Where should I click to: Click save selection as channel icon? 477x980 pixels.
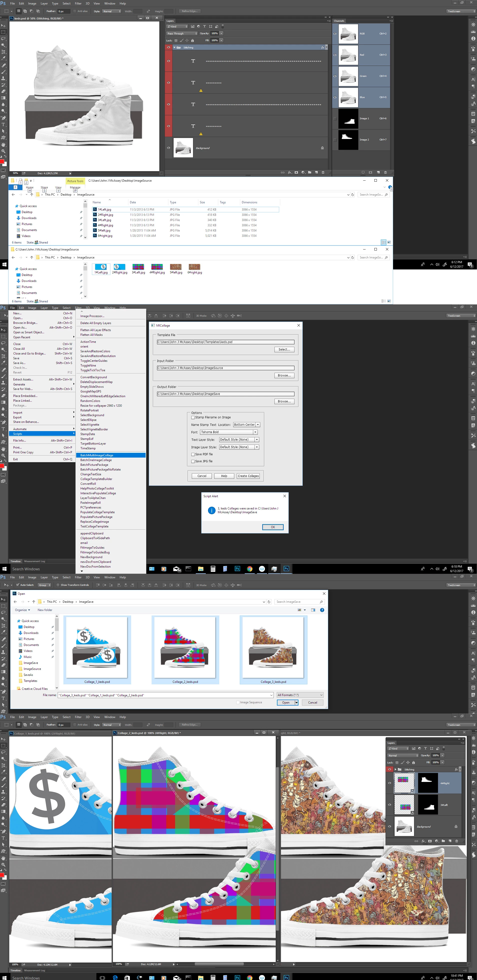370,172
